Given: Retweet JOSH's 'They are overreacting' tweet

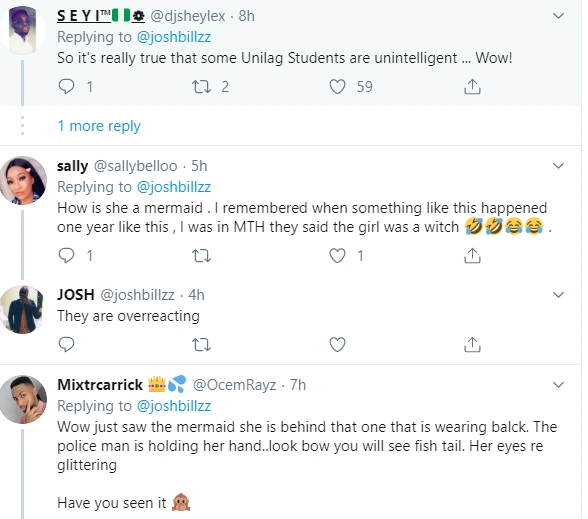Looking at the screenshot, I should pyautogui.click(x=201, y=344).
